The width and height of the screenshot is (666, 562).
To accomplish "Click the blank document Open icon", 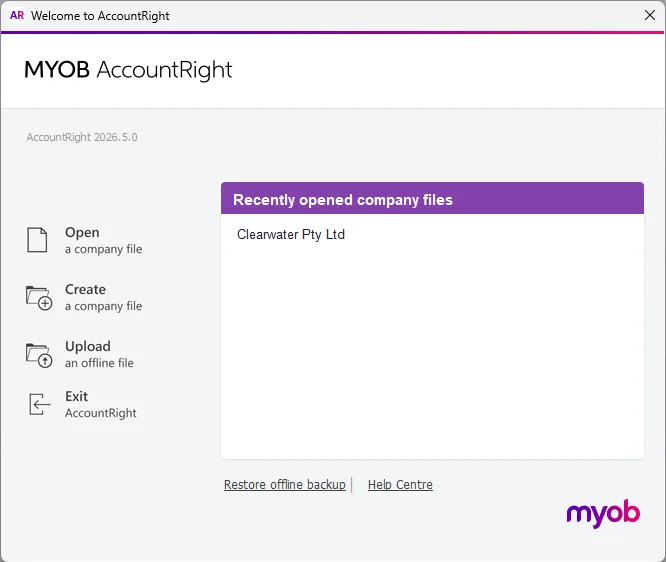I will 37,240.
